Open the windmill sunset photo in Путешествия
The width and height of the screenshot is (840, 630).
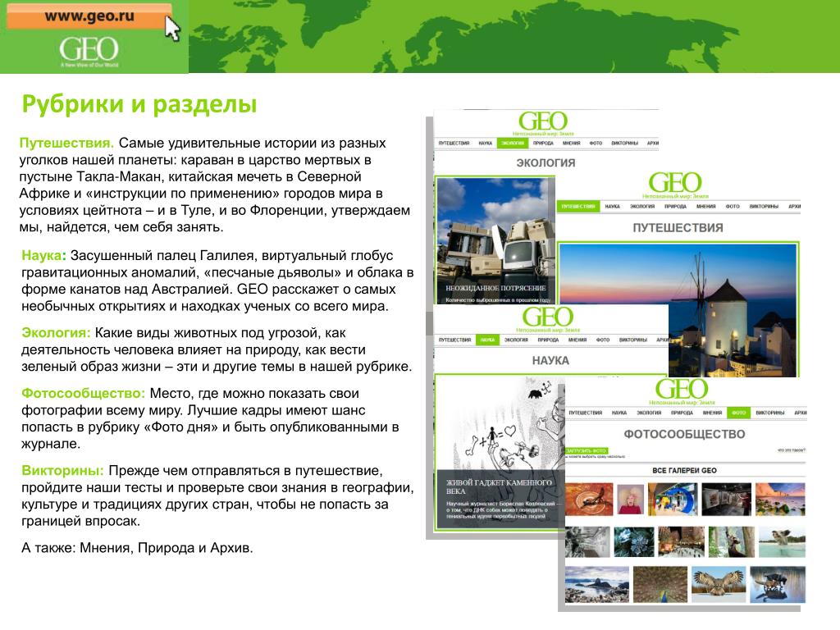[678, 309]
